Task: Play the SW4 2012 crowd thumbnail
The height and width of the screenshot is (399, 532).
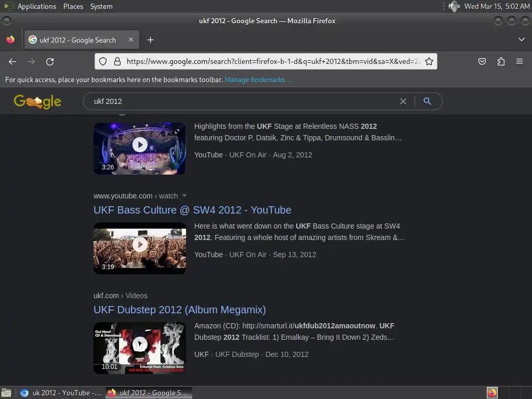Action: [x=139, y=248]
